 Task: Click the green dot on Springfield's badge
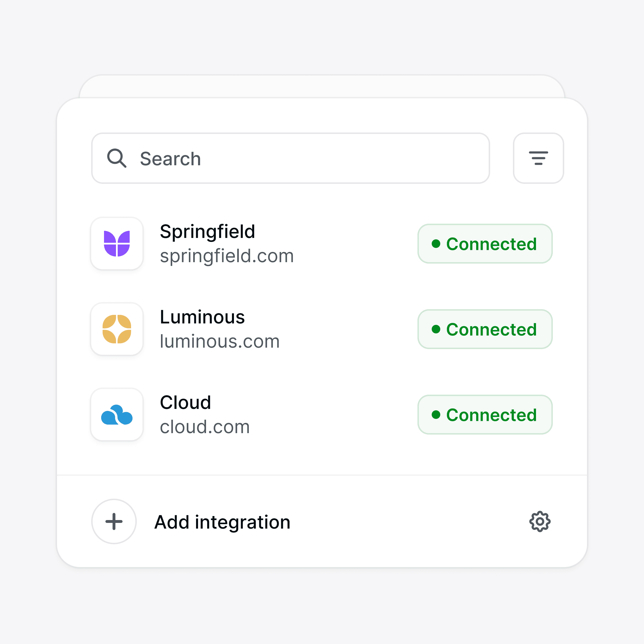tap(436, 244)
